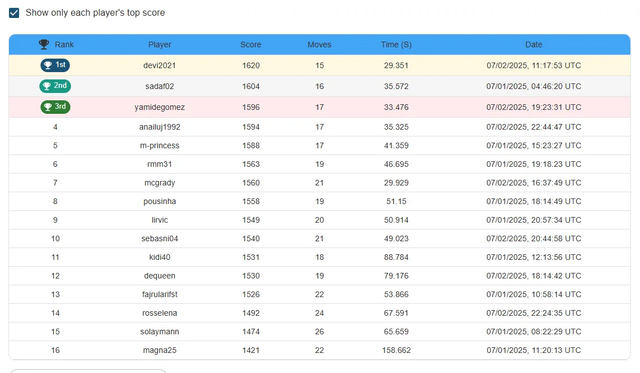
Task: Select player name mcgrady
Action: coord(160,183)
